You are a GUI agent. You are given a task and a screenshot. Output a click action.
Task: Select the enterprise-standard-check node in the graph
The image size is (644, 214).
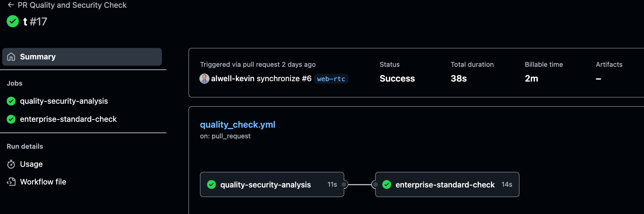tap(445, 184)
